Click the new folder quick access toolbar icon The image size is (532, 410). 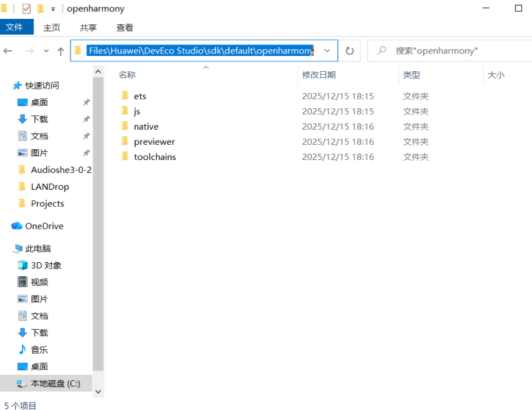click(40, 9)
